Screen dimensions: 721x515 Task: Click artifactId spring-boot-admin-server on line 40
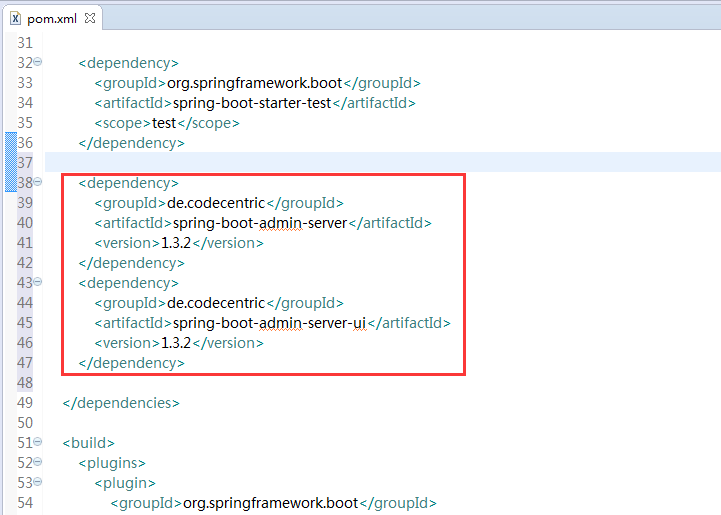(260, 223)
